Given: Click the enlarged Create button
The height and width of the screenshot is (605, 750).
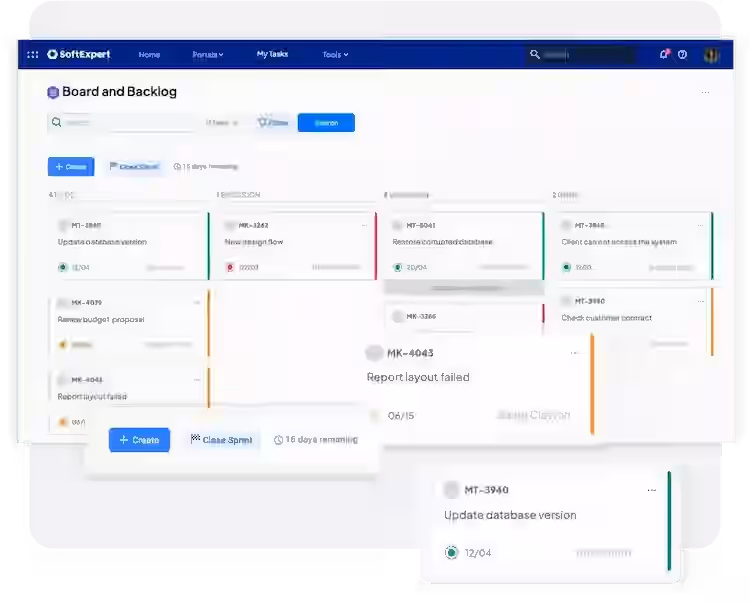Looking at the screenshot, I should click(x=139, y=440).
